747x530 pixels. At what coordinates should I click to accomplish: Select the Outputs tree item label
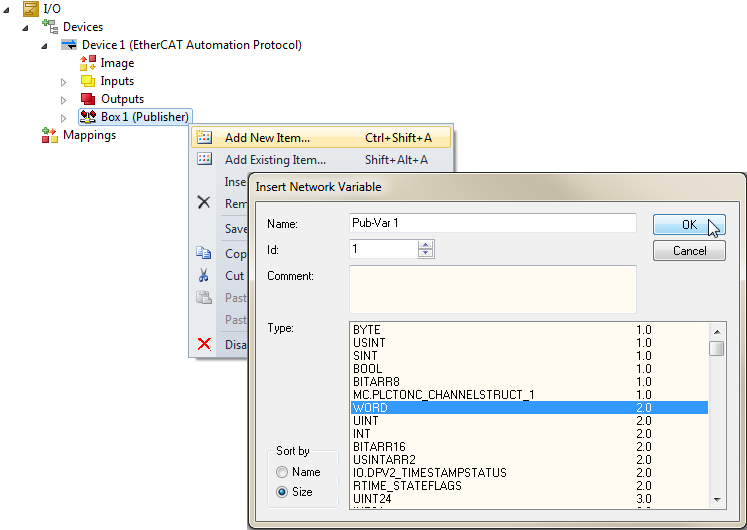click(122, 99)
